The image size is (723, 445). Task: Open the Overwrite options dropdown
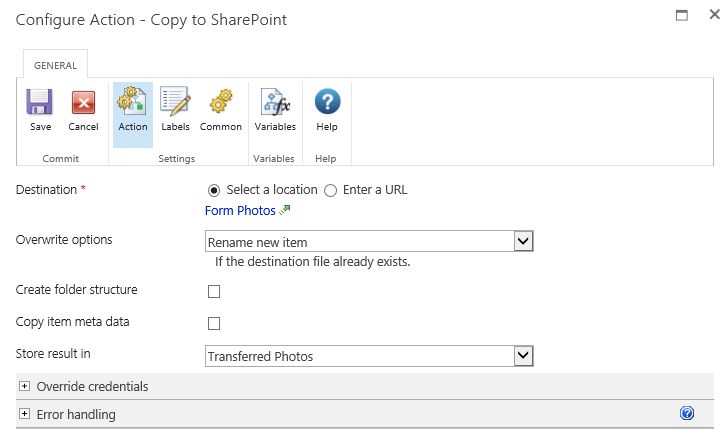tap(369, 241)
